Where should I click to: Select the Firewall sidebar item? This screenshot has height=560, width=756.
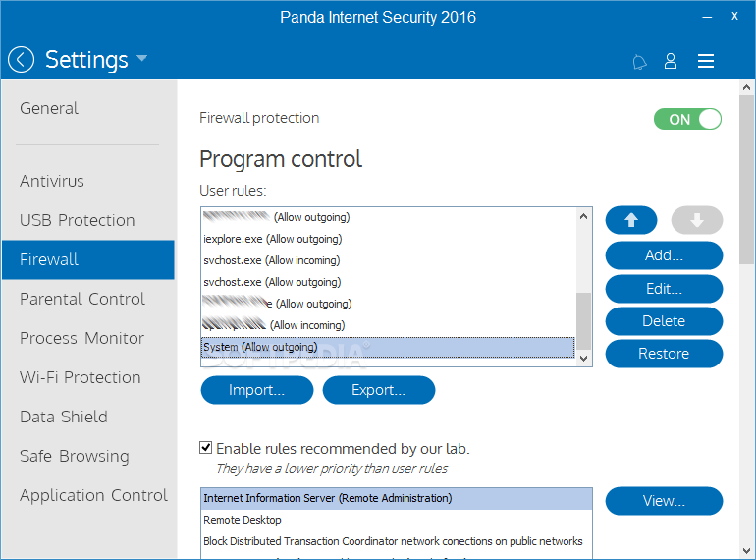click(x=88, y=259)
